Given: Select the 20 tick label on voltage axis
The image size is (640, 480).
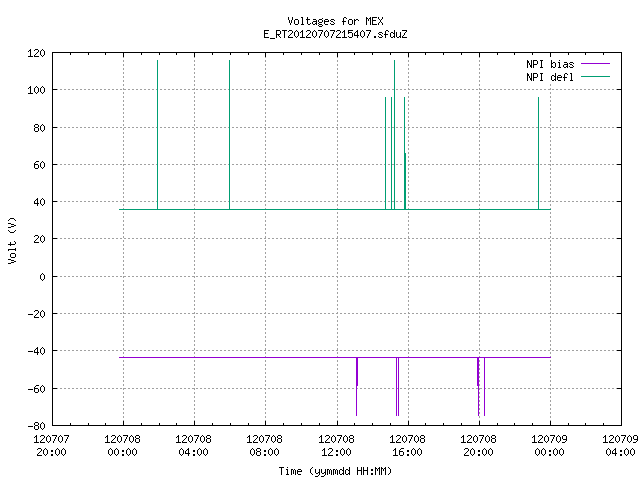Looking at the screenshot, I should (39, 239).
